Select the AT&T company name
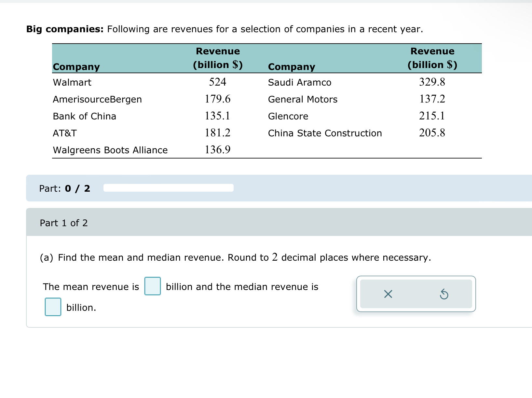The height and width of the screenshot is (398, 532). click(65, 133)
